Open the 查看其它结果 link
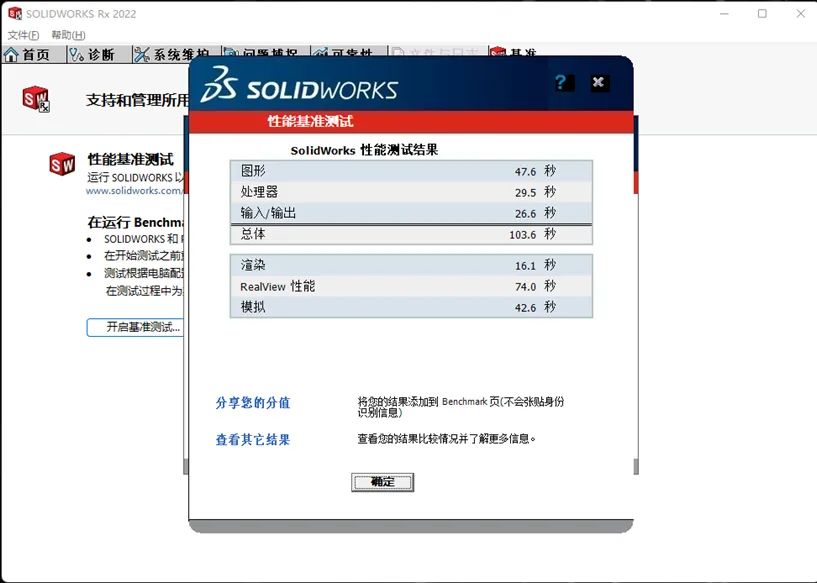The image size is (817, 583). click(x=253, y=440)
